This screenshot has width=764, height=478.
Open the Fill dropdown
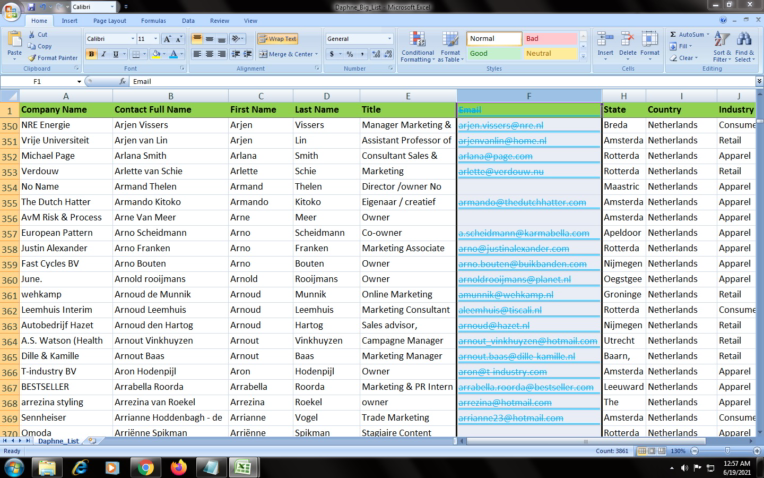pos(681,46)
